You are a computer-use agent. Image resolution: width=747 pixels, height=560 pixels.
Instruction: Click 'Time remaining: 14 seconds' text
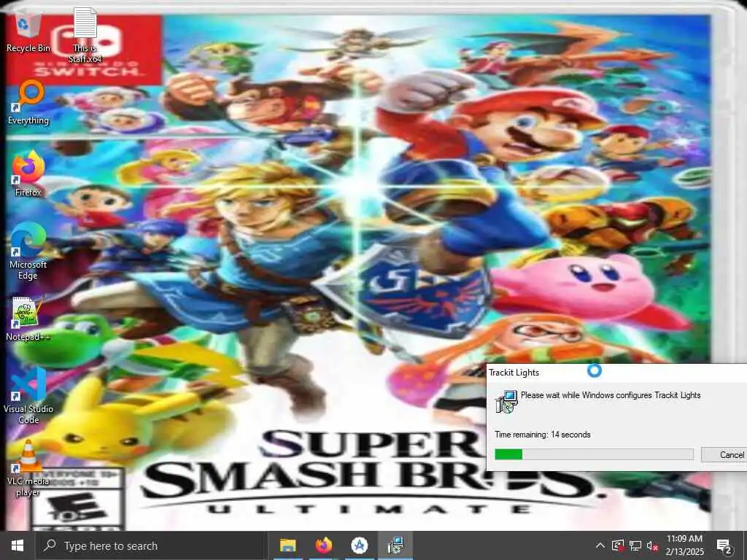(x=543, y=435)
